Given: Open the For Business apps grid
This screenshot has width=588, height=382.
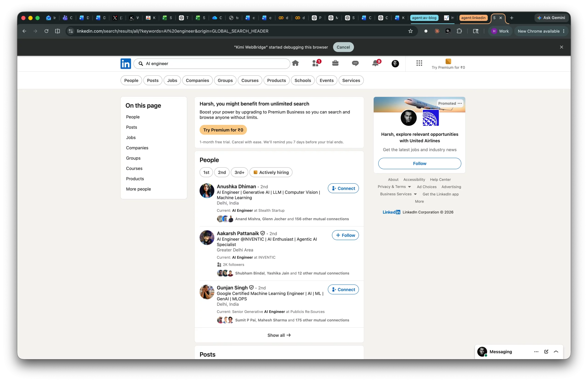Looking at the screenshot, I should [419, 63].
